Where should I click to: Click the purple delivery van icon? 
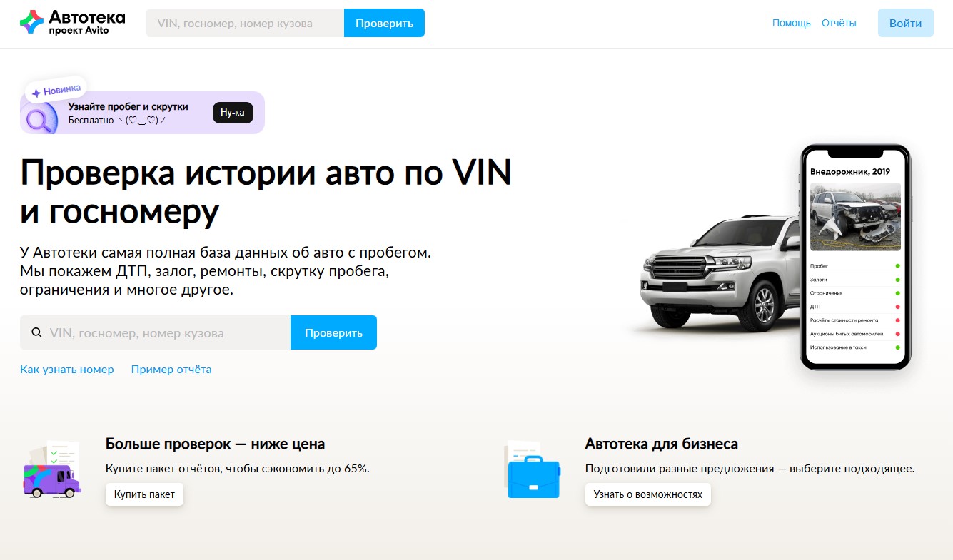51,472
